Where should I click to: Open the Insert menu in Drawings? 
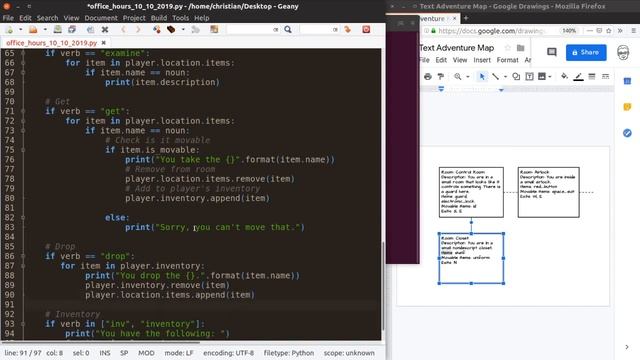[482, 60]
